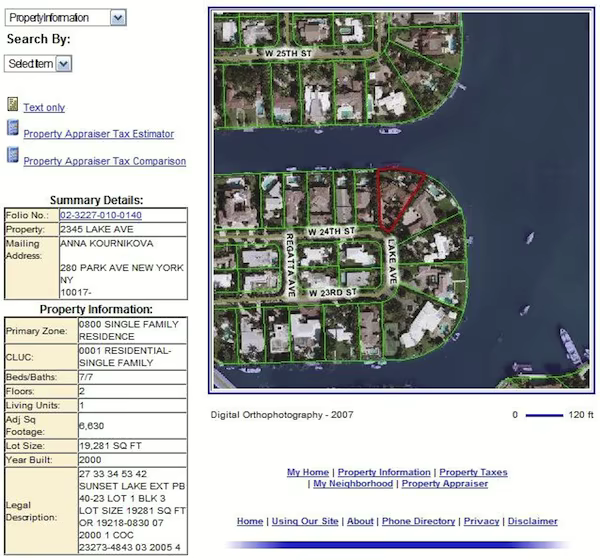Screen dimensions: 600x560
Task: Open Property Taxes footer link
Action: point(473,472)
